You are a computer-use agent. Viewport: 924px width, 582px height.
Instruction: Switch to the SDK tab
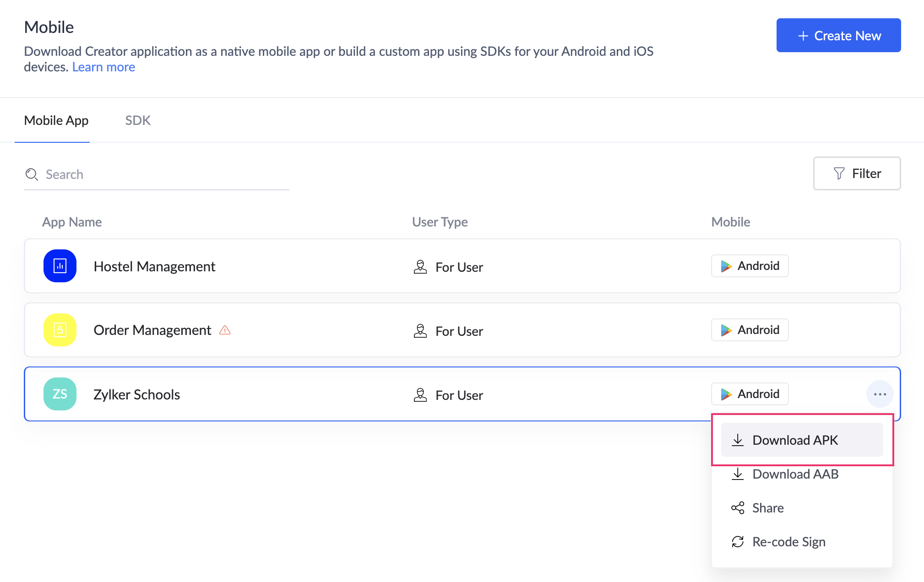pos(138,120)
